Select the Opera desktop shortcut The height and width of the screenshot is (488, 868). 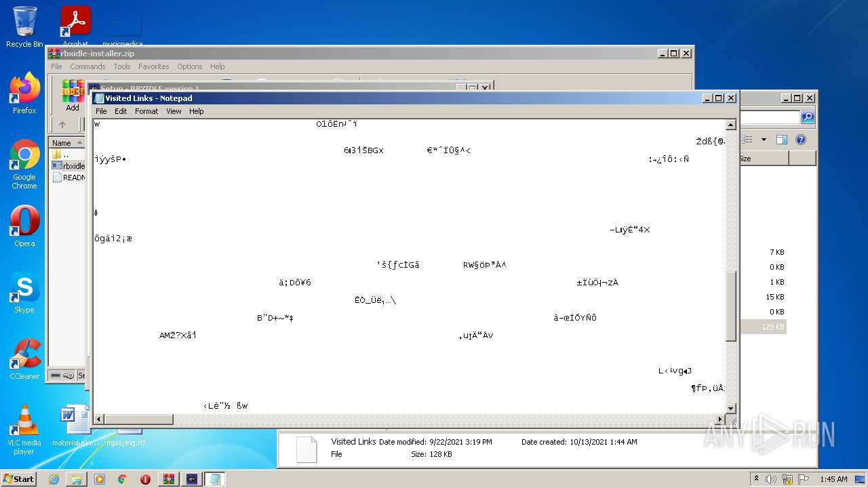(24, 226)
